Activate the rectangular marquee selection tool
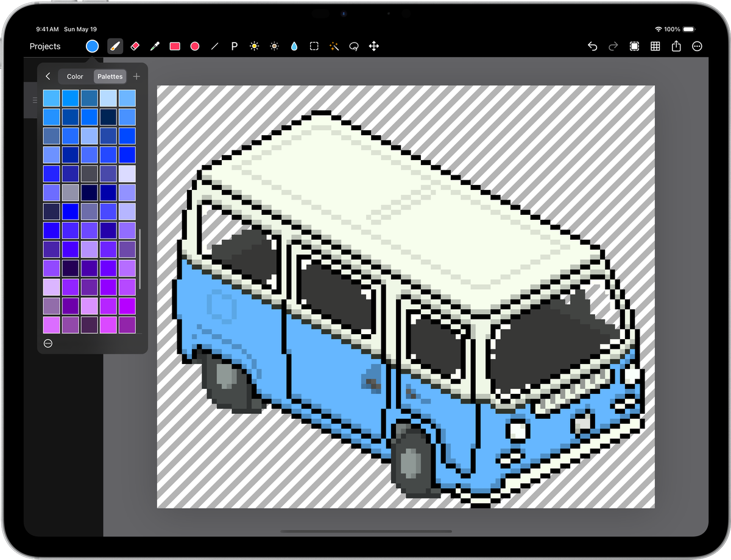 (314, 46)
